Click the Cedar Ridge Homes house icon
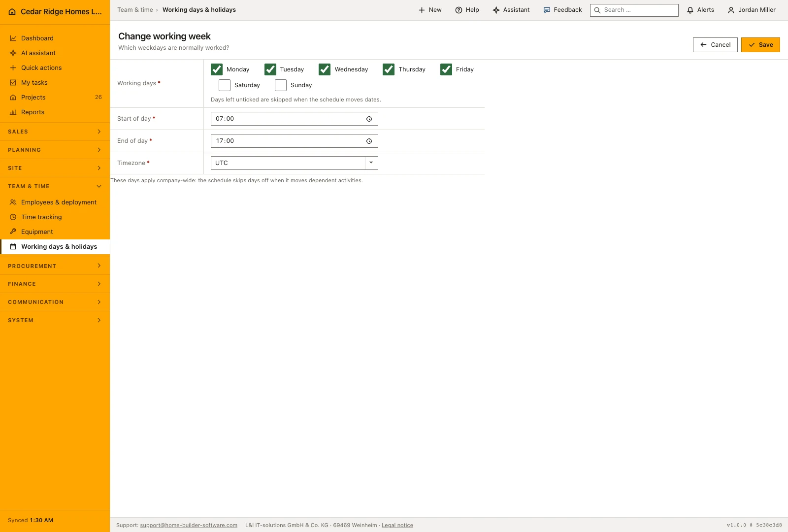The width and height of the screenshot is (788, 532). (x=12, y=12)
